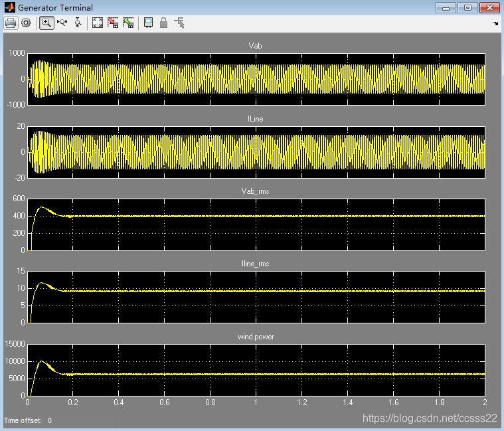Click inside the wind power axes

[256, 370]
